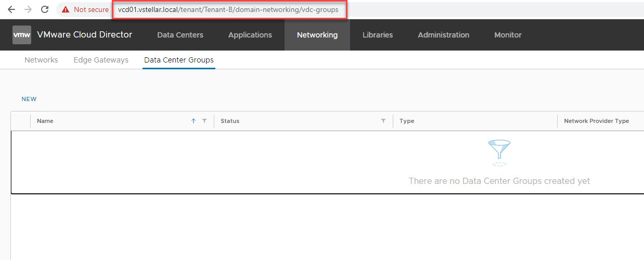
Task: Click the browser back arrow
Action: point(11,9)
